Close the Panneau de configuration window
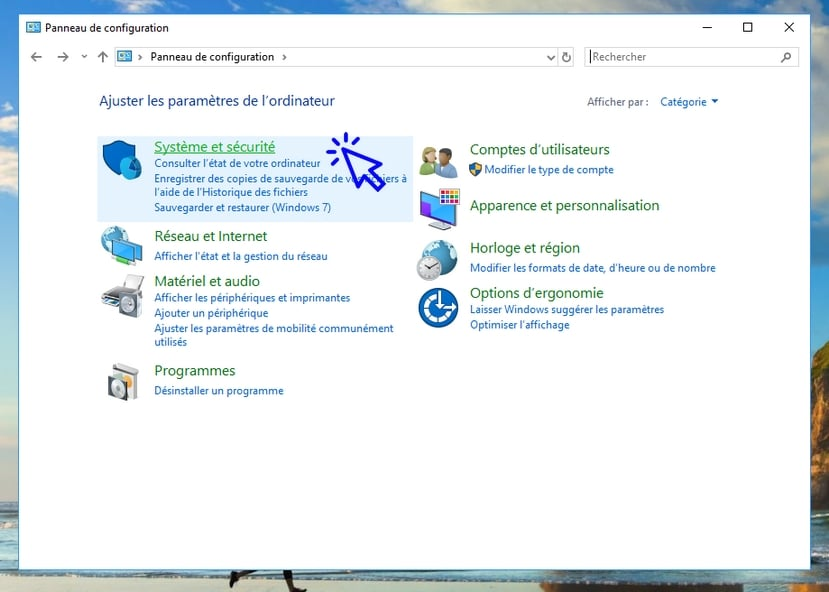Image resolution: width=829 pixels, height=592 pixels. point(789,27)
